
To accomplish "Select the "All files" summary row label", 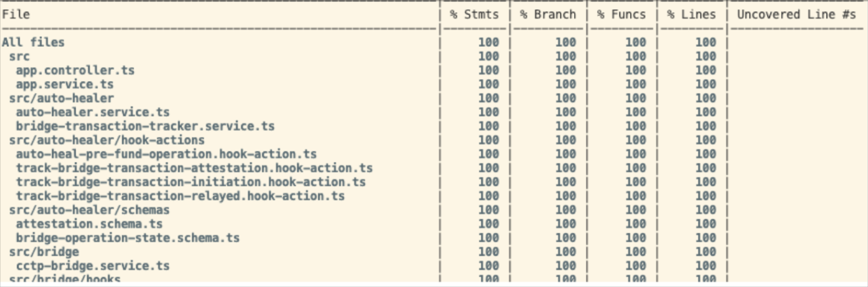I will click(34, 43).
